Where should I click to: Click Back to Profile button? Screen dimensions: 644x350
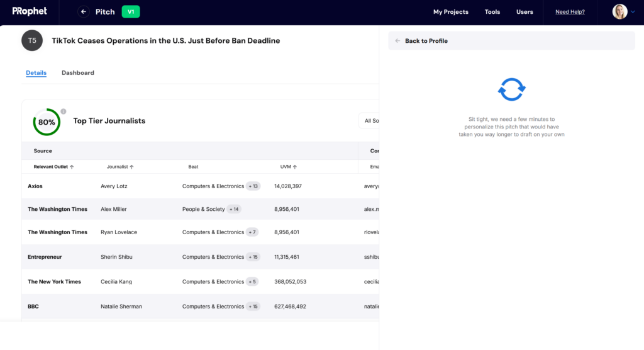coord(511,41)
